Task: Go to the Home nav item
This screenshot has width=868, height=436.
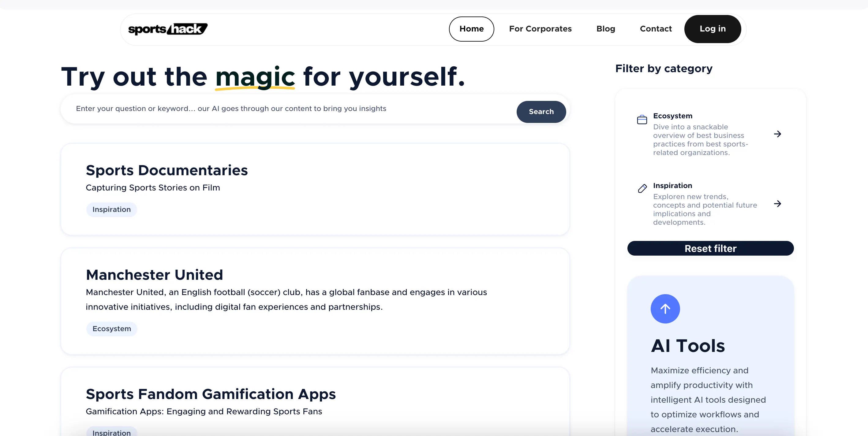Action: point(471,29)
